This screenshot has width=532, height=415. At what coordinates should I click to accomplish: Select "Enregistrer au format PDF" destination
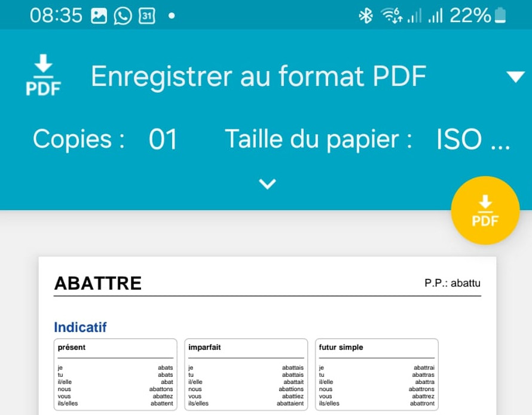259,76
